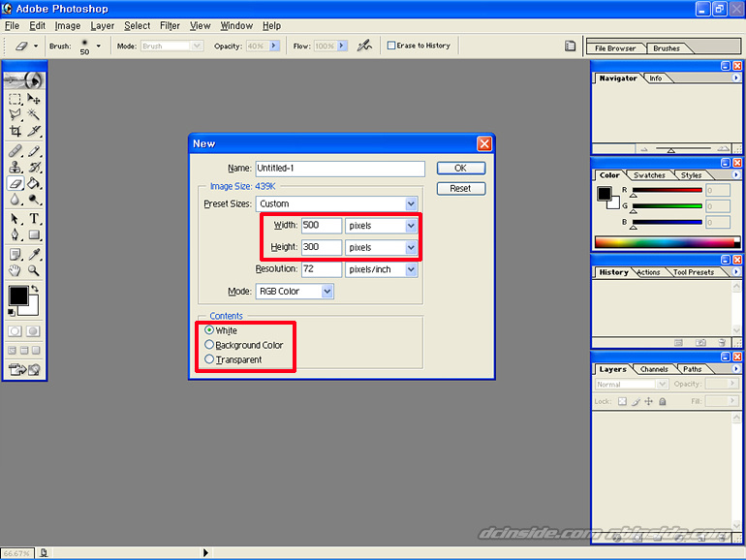Viewport: 746px width, 560px height.
Task: Open the Height units dropdown
Action: (411, 247)
